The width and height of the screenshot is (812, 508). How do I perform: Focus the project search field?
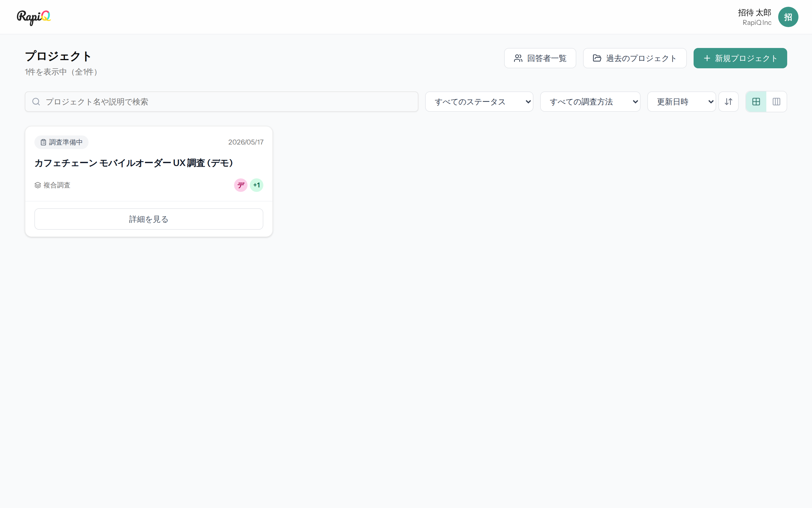[x=221, y=102]
